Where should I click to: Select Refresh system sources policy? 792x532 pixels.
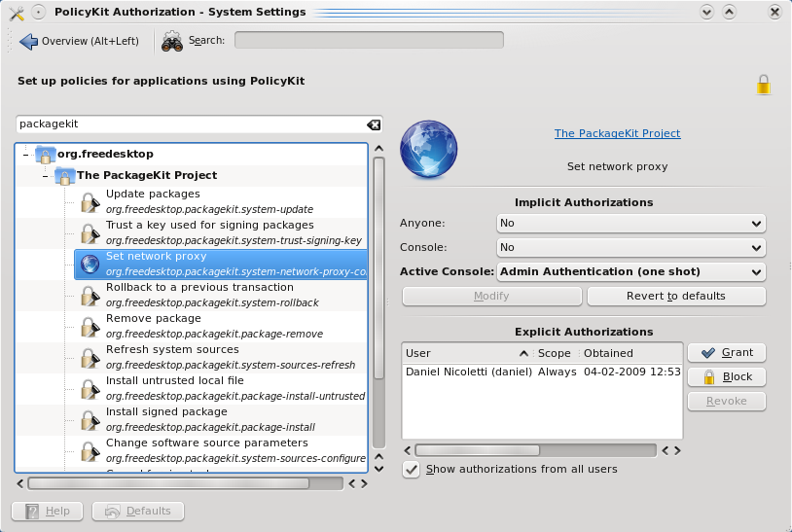pyautogui.click(x=172, y=350)
